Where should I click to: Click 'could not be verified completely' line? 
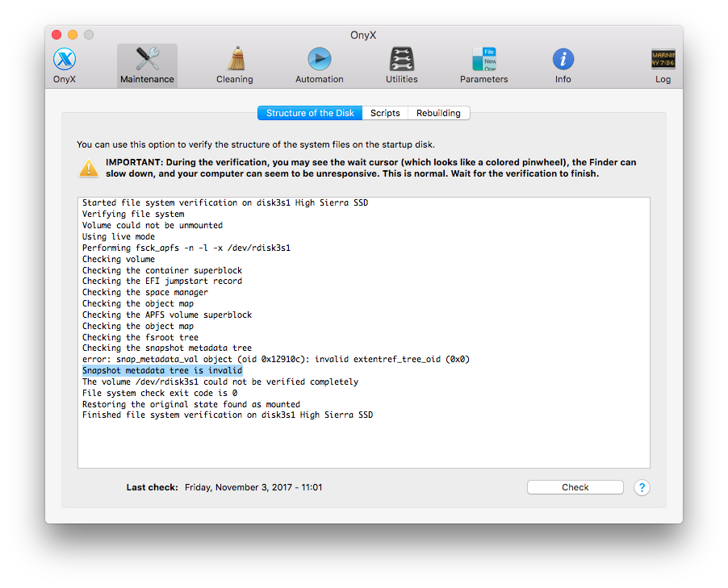pyautogui.click(x=220, y=382)
